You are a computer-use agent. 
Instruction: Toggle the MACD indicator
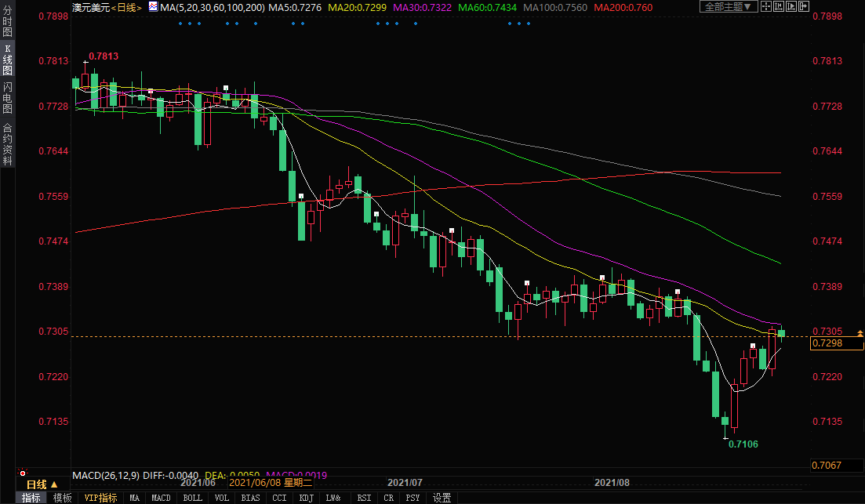click(161, 498)
